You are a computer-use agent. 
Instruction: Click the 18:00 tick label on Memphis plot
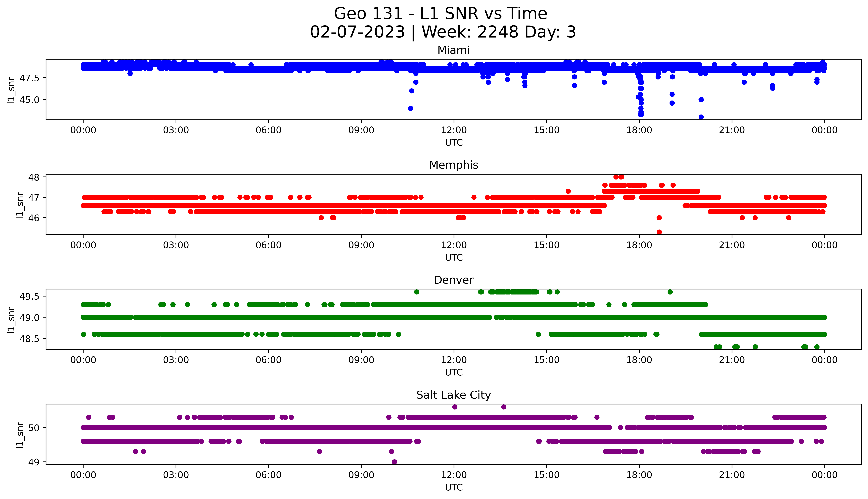coord(639,245)
